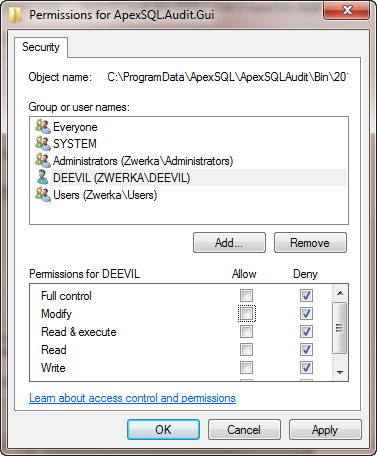
Task: Check Allow for Read permission
Action: tap(246, 349)
